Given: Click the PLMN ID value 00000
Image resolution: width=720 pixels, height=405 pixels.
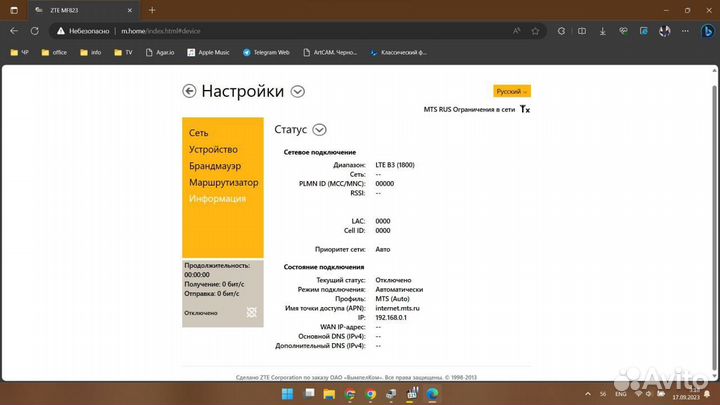Looking at the screenshot, I should [385, 184].
